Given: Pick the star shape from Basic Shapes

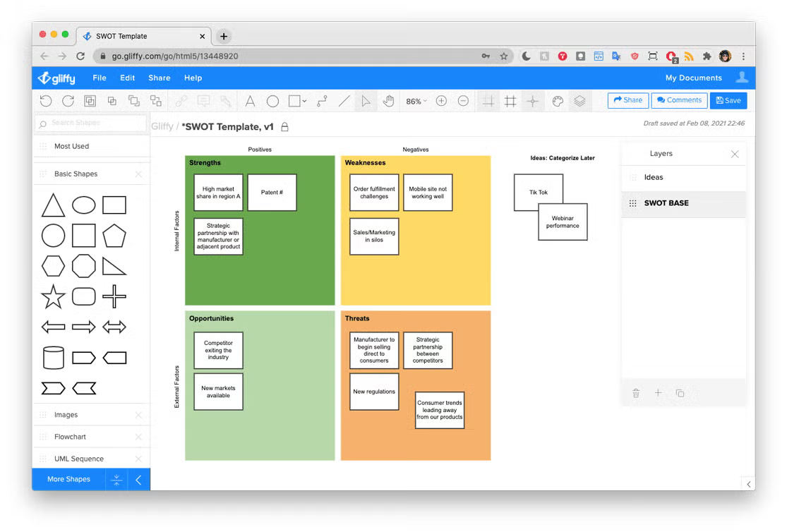Looking at the screenshot, I should coord(53,297).
